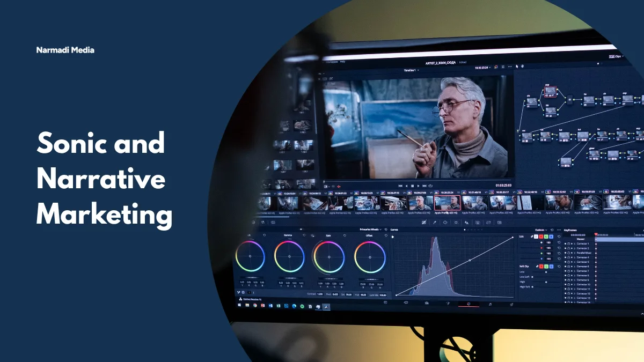Toggle loop playback in viewer

pyautogui.click(x=430, y=186)
